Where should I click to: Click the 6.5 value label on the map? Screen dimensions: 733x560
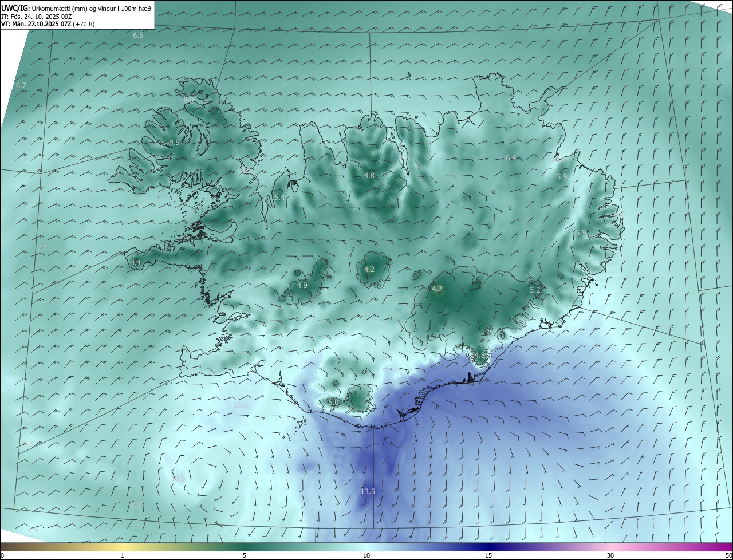click(138, 36)
